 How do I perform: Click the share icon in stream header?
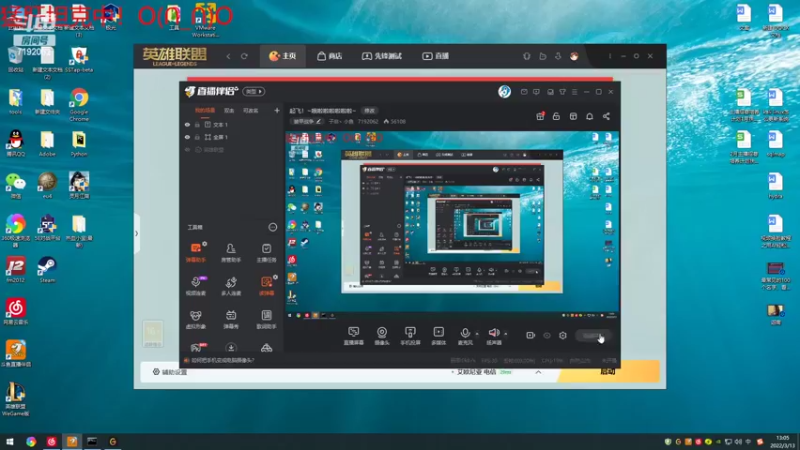tap(606, 116)
